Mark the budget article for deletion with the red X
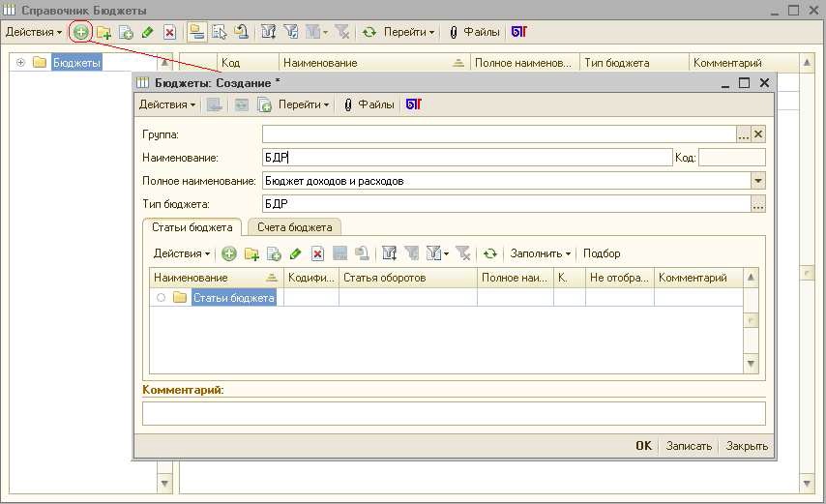The width and height of the screenshot is (826, 504). pyautogui.click(x=317, y=253)
